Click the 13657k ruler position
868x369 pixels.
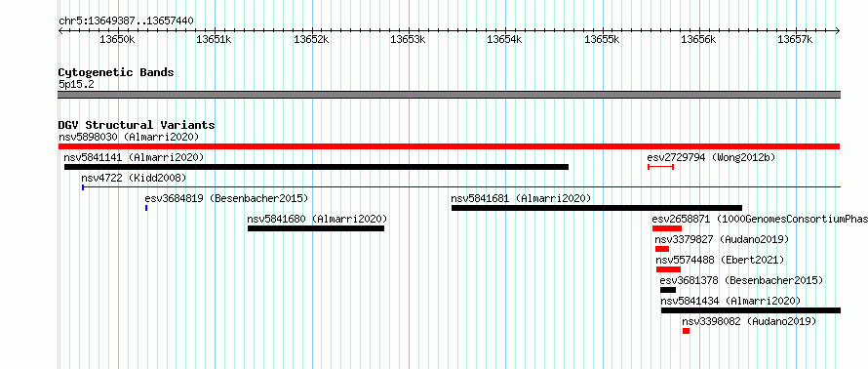pyautogui.click(x=796, y=39)
